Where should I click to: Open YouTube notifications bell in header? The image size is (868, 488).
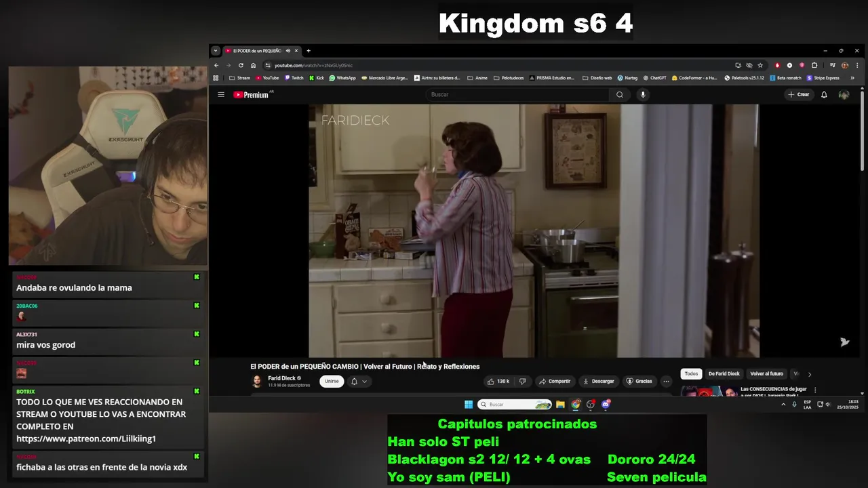(824, 95)
